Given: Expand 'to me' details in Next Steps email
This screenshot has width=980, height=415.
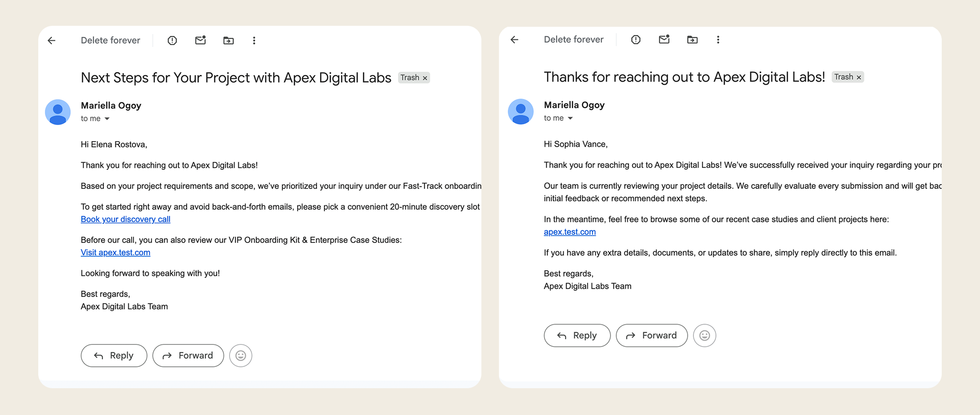Looking at the screenshot, I should (x=107, y=119).
